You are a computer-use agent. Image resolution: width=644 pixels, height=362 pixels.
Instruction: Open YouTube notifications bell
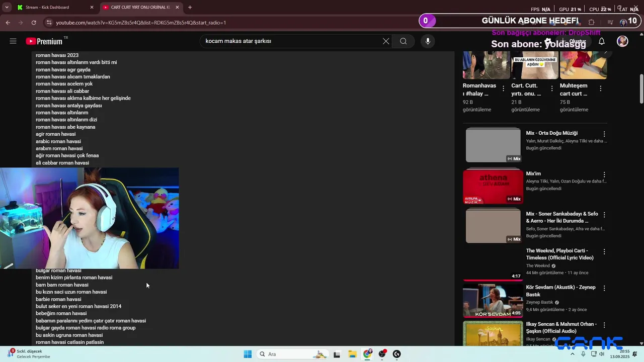pyautogui.click(x=601, y=41)
